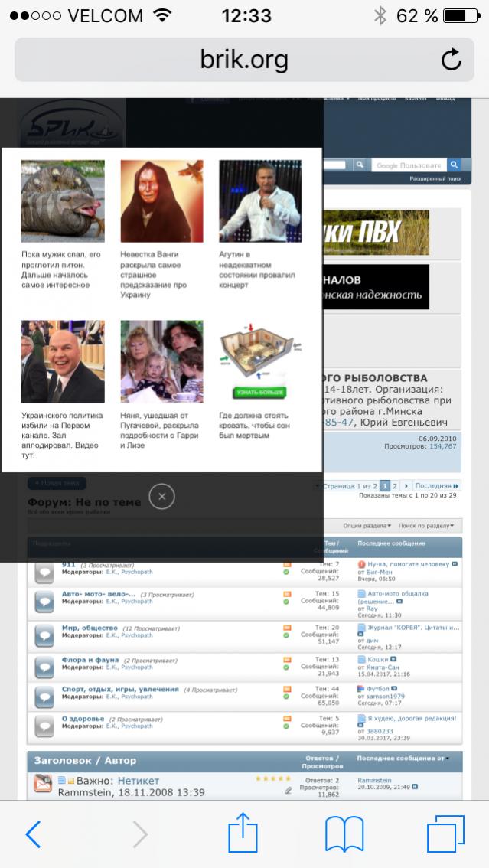Viewport: 489px width, 868px height.
Task: Go to page 2 of topics
Action: pyautogui.click(x=395, y=486)
